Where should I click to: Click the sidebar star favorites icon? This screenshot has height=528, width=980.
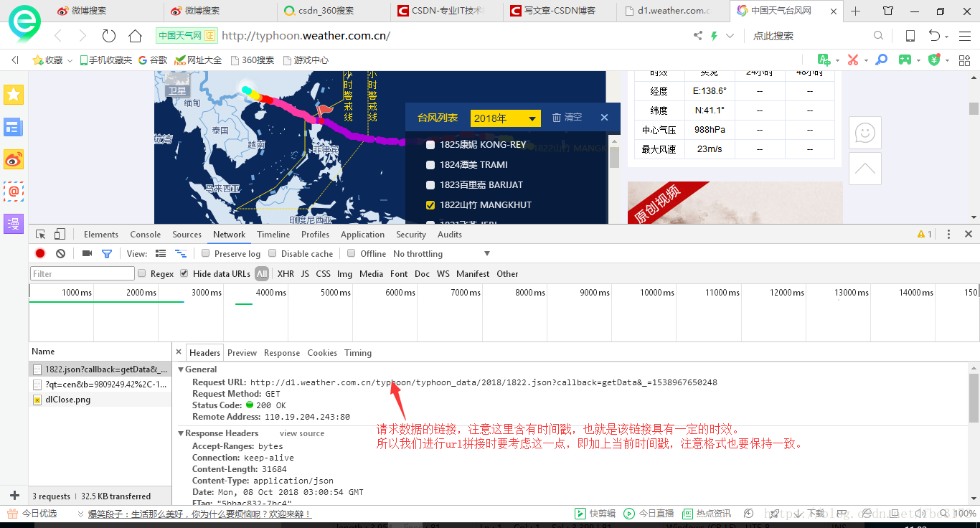coord(14,94)
